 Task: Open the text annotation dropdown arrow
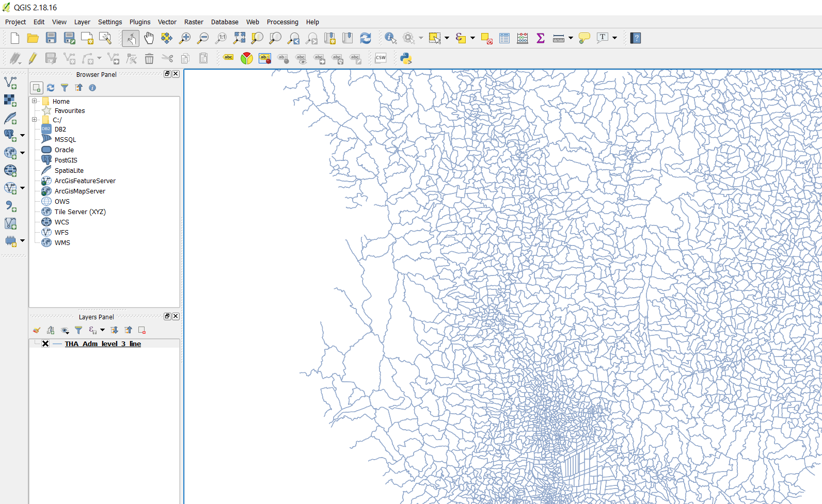pyautogui.click(x=614, y=38)
